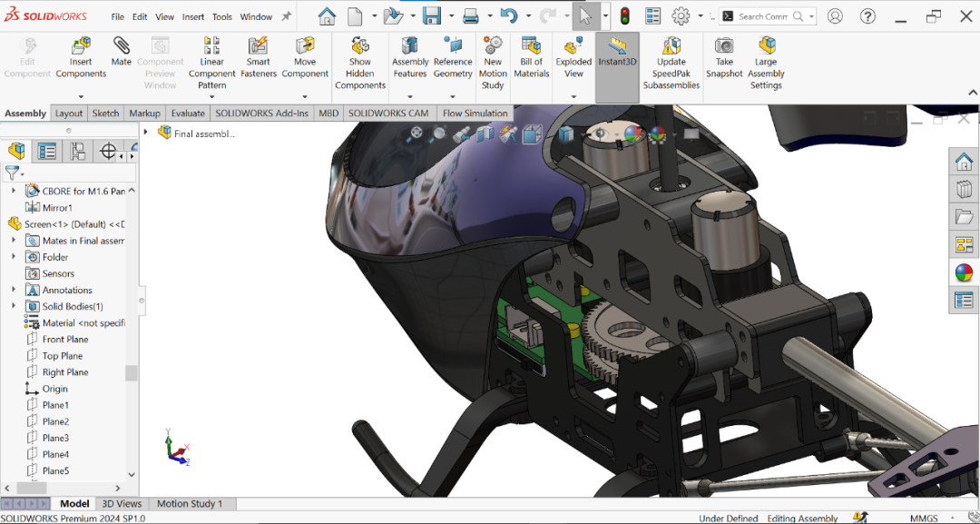Select Front Plane in the tree
980x524 pixels.
[x=65, y=339]
